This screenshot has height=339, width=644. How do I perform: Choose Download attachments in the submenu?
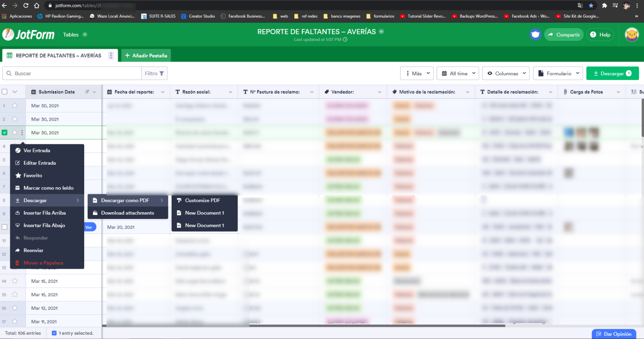point(127,213)
